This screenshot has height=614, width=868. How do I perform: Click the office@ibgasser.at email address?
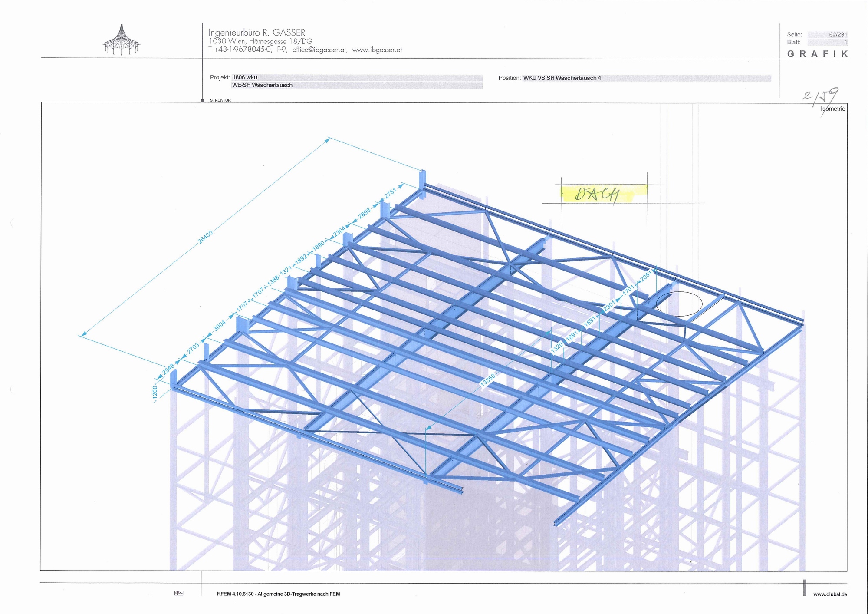pos(319,50)
